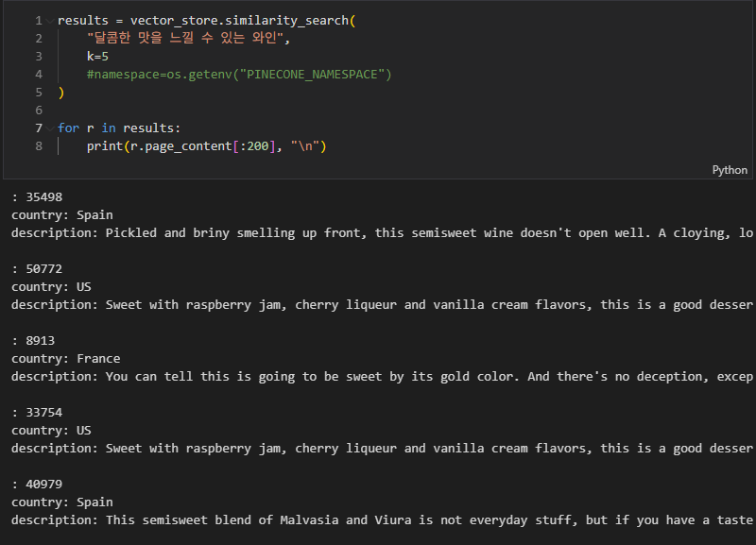Viewport: 756px width, 545px height.
Task: Click line number 4 in the gutter
Action: tap(39, 75)
